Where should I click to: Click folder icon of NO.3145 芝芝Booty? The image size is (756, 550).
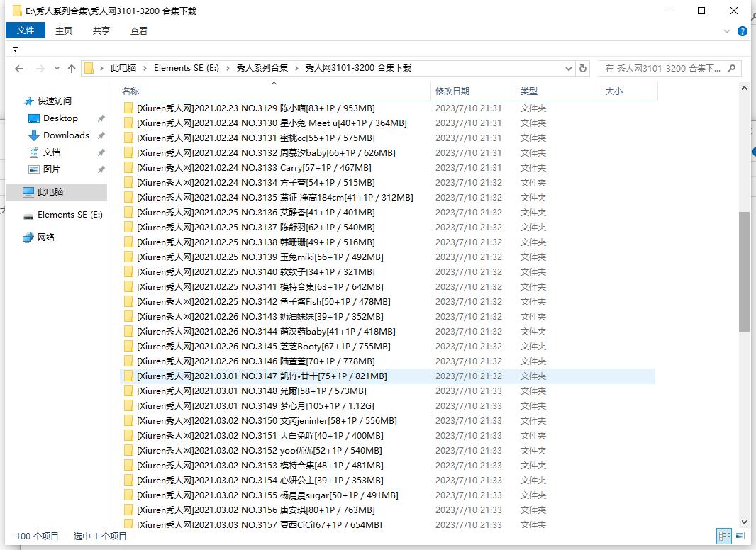pos(128,346)
